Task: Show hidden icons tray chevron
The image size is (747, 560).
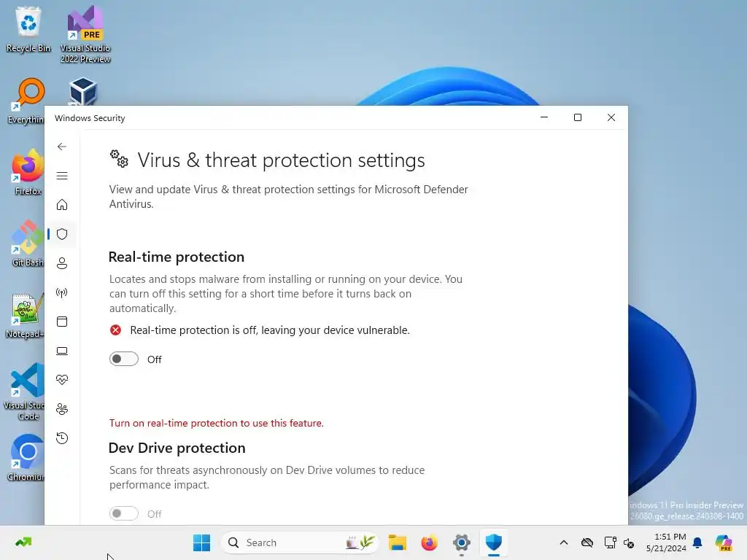Action: (564, 542)
